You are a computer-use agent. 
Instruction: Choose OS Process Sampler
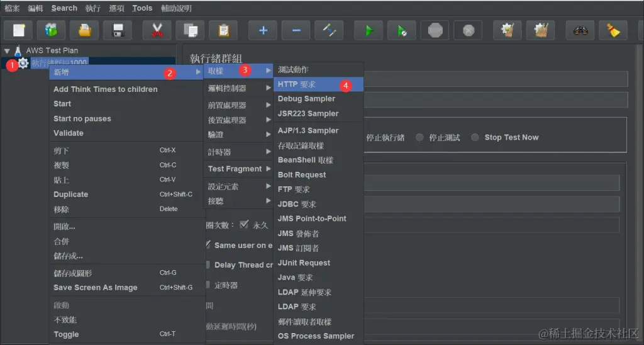click(x=318, y=336)
